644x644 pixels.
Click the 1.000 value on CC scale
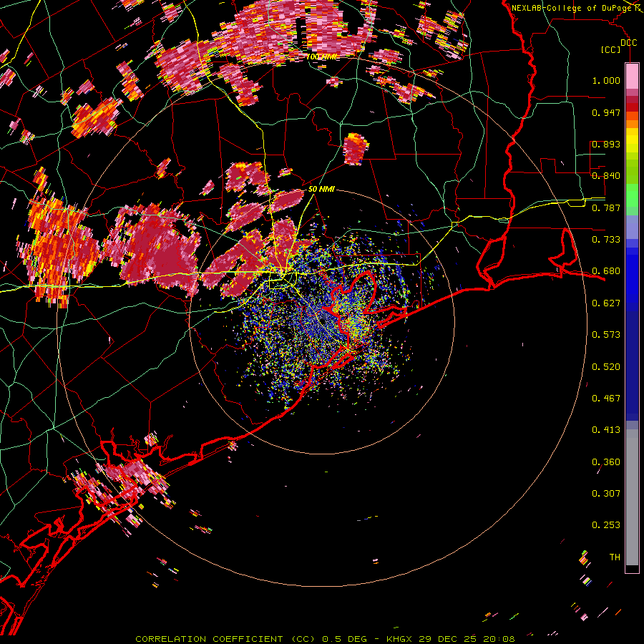(606, 80)
